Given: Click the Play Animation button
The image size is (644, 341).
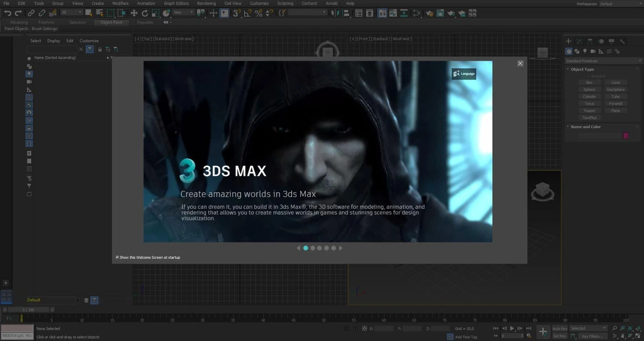Looking at the screenshot, I should click(x=511, y=328).
